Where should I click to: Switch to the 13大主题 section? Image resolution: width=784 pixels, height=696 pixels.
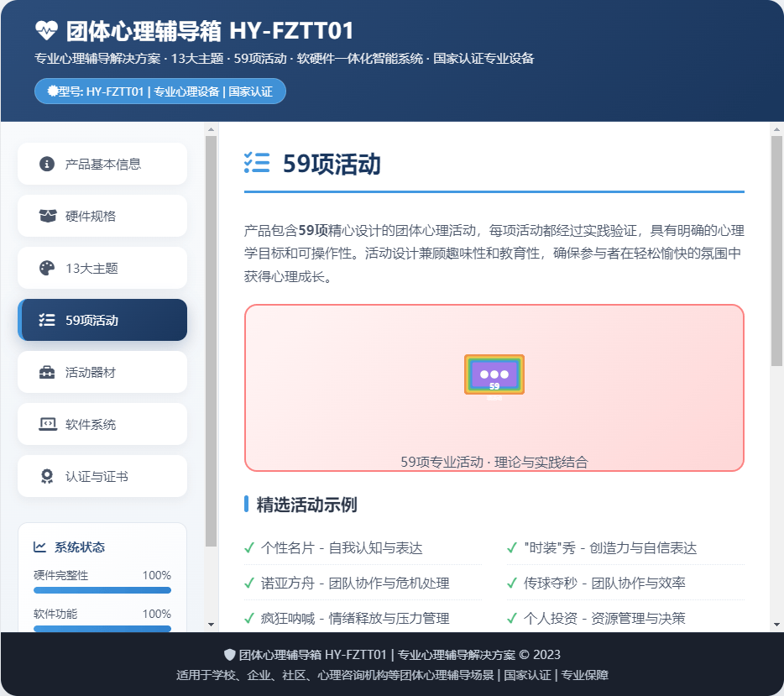102,268
